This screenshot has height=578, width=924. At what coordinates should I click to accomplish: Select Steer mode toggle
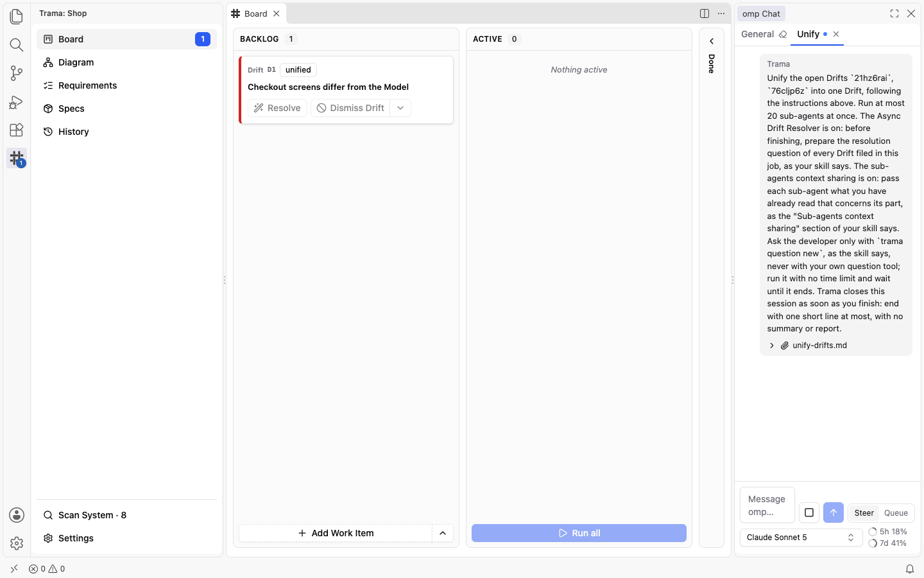click(864, 512)
